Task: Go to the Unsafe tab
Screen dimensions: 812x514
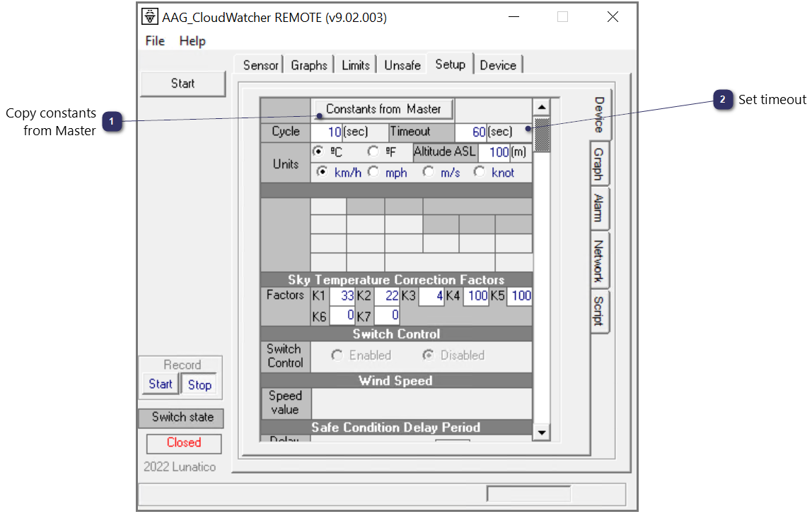Action: coord(402,65)
